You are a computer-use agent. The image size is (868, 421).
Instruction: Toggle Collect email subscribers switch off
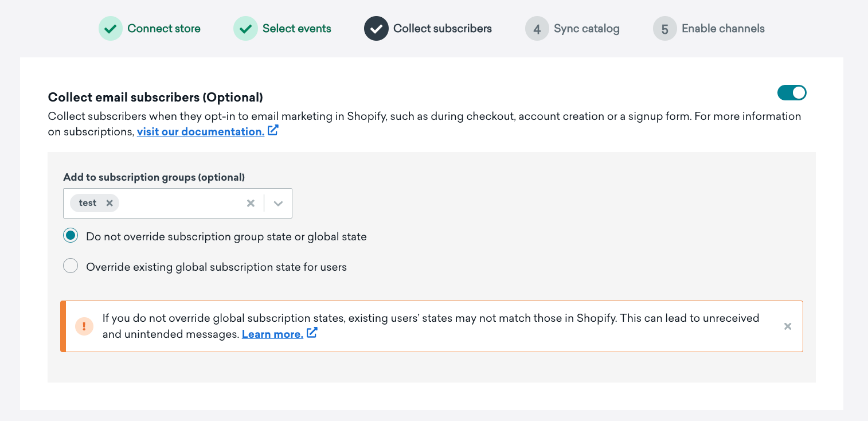(792, 92)
